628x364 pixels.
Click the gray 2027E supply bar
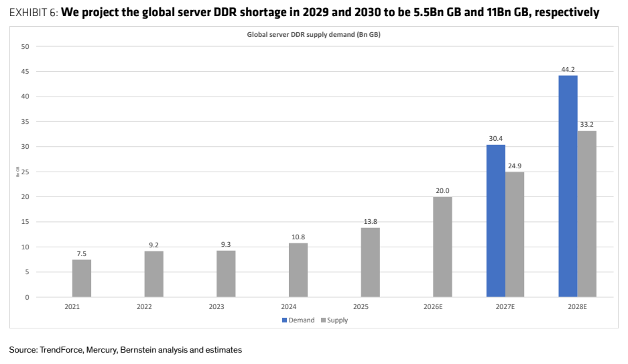pos(515,235)
